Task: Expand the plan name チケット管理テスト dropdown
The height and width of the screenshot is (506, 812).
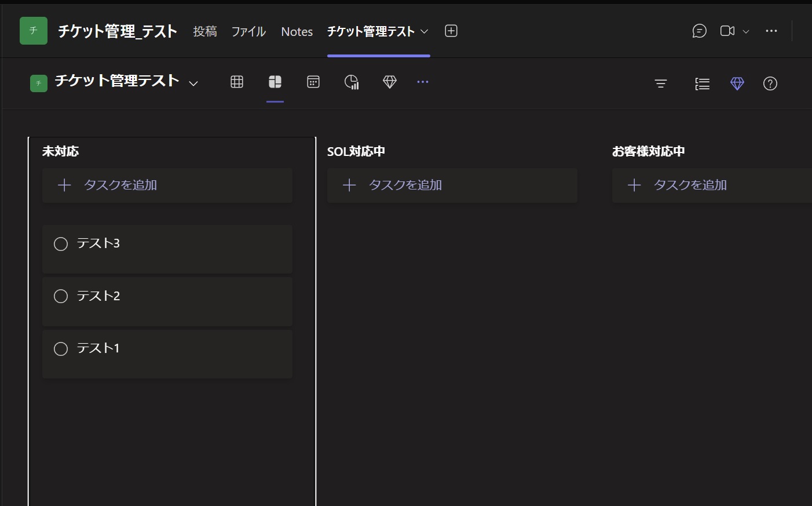Action: click(193, 83)
